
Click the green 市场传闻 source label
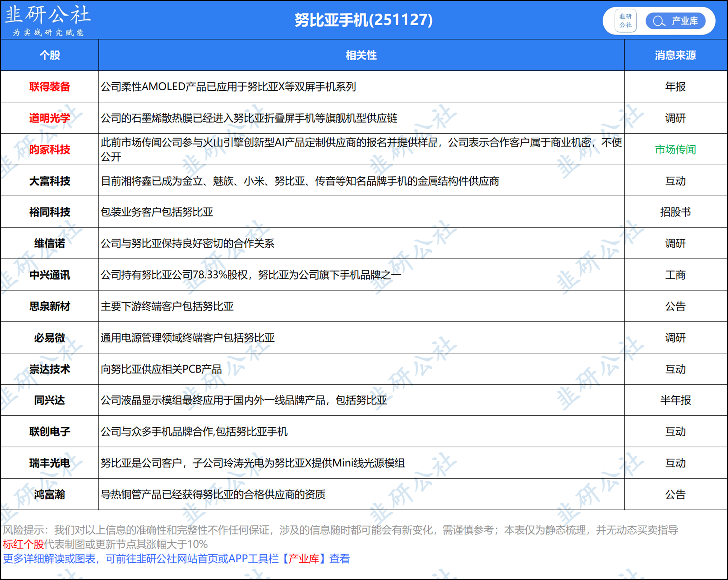[x=675, y=150]
